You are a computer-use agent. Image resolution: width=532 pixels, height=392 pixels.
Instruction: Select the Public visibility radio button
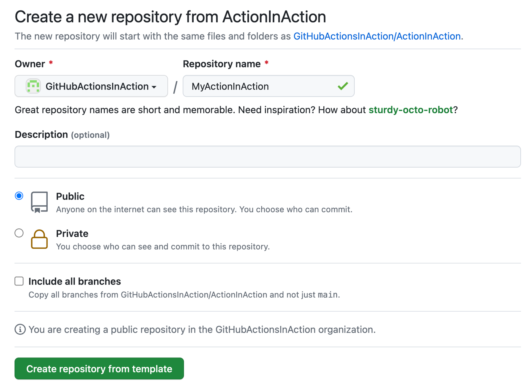(x=19, y=196)
